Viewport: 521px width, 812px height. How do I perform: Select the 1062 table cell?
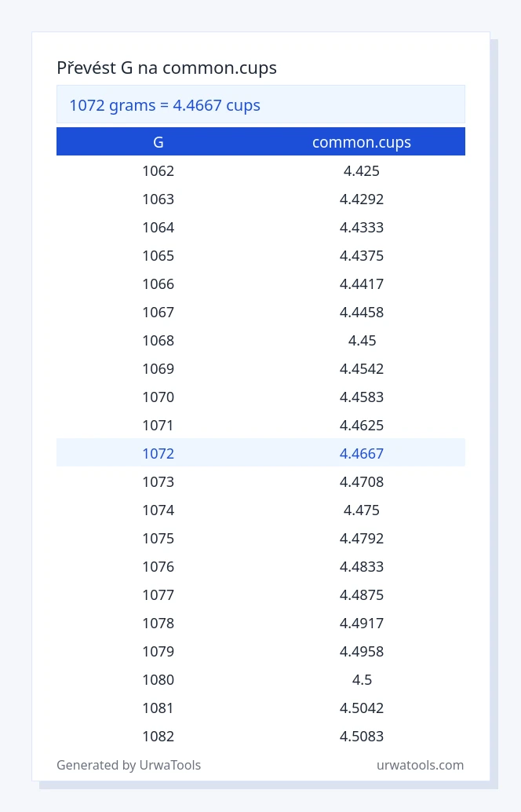(158, 171)
